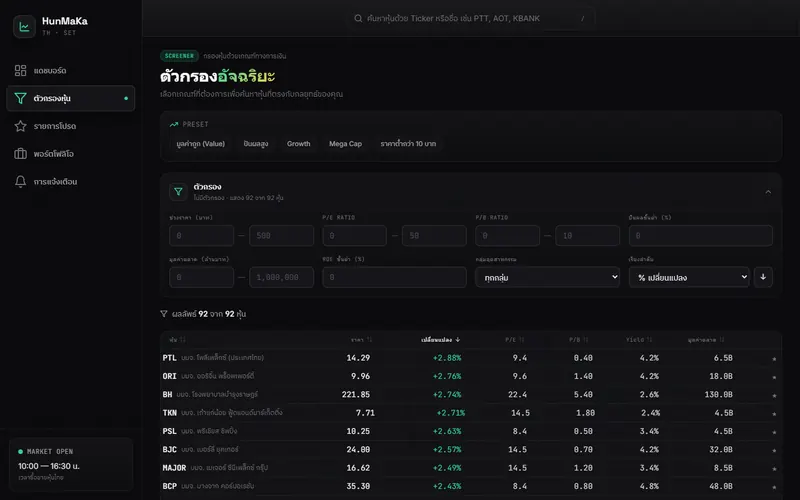Image resolution: width=800 pixels, height=500 pixels.
Task: Click the minimum P/B ratio field
Action: 508,236
